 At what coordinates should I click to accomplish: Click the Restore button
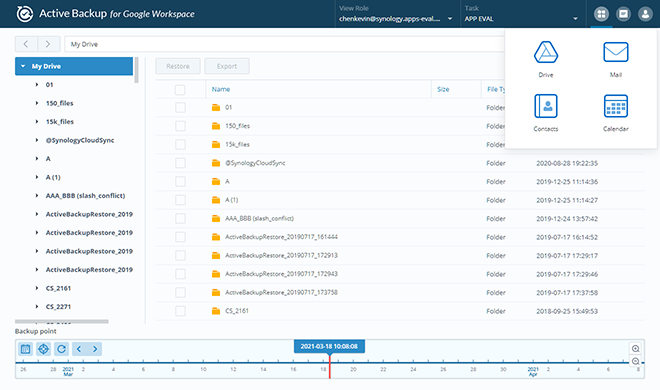[178, 66]
